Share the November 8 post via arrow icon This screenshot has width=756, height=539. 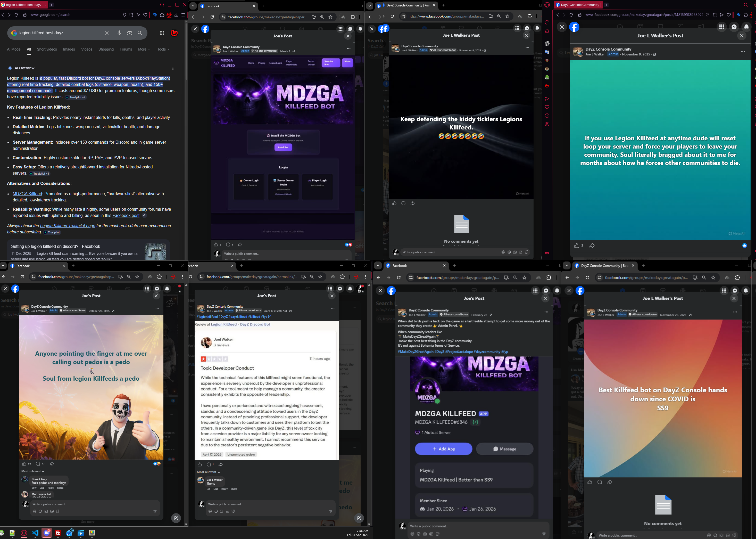(x=413, y=203)
